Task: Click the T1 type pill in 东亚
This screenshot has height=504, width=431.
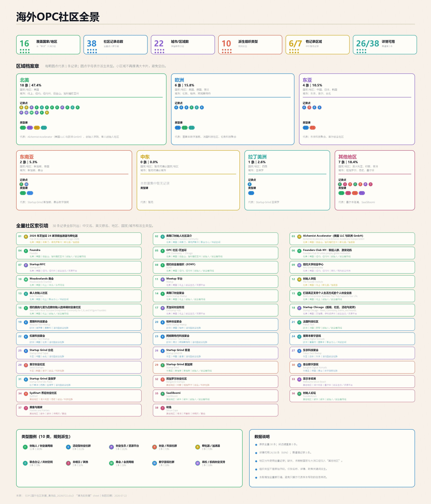Action: [x=313, y=128]
